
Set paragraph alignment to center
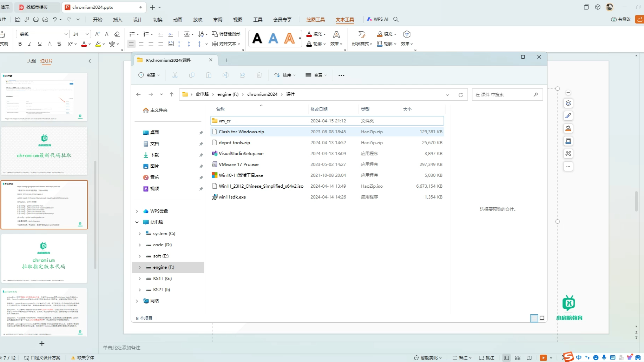(x=141, y=44)
